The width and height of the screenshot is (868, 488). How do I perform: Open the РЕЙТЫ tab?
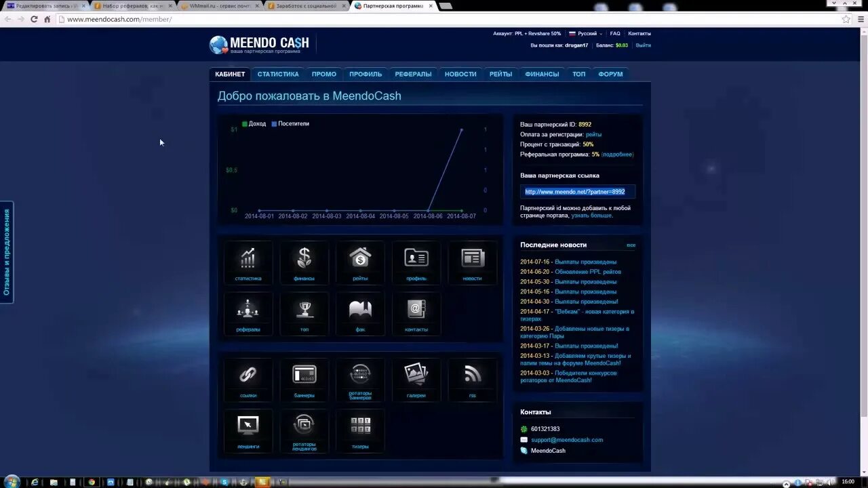pyautogui.click(x=500, y=74)
